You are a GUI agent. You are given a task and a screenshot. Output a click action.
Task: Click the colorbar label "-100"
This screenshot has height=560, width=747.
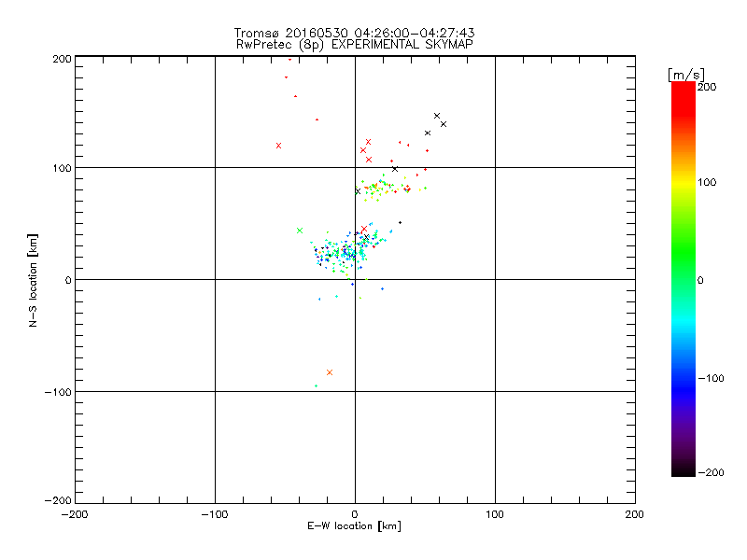coord(712,379)
